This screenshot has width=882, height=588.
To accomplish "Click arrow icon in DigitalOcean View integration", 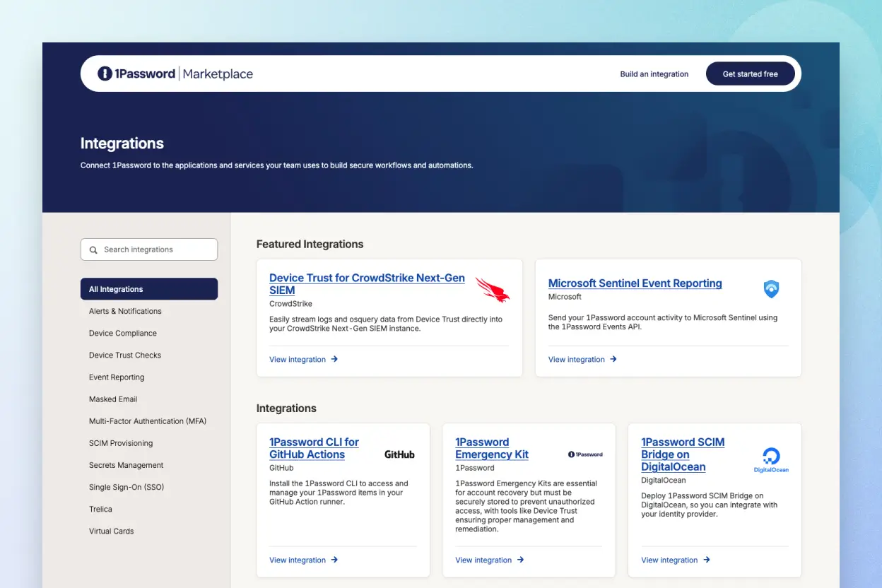I will tap(706, 560).
